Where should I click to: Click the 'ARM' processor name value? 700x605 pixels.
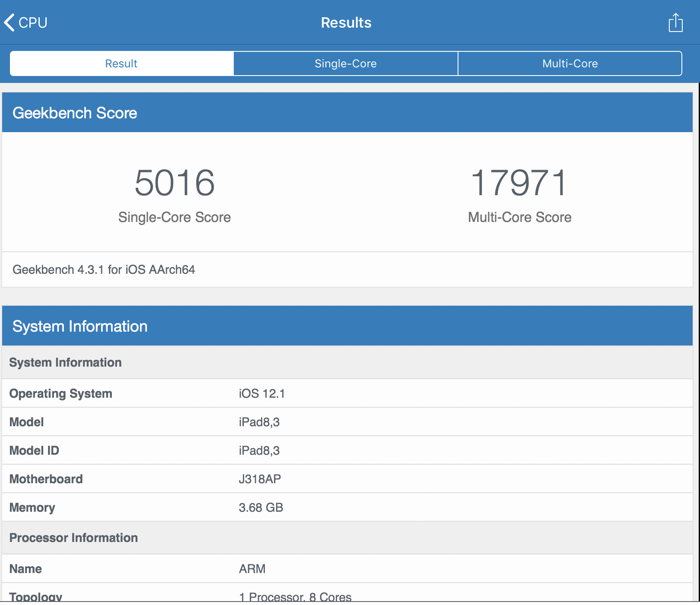[x=252, y=569]
